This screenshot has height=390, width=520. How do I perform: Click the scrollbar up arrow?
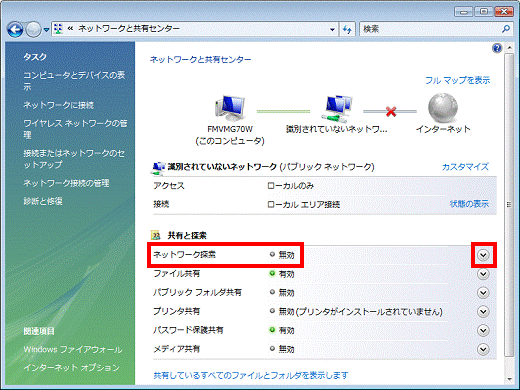tap(509, 48)
